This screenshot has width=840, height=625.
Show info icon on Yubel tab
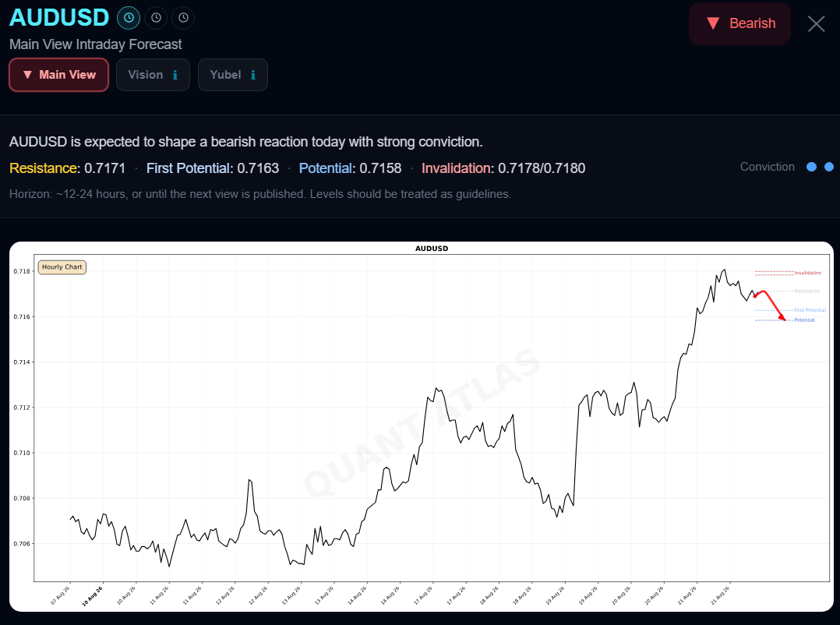(x=252, y=75)
